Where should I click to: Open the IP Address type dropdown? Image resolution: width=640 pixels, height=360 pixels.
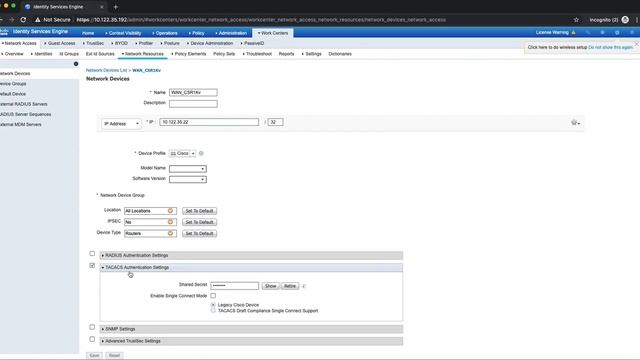(x=121, y=124)
